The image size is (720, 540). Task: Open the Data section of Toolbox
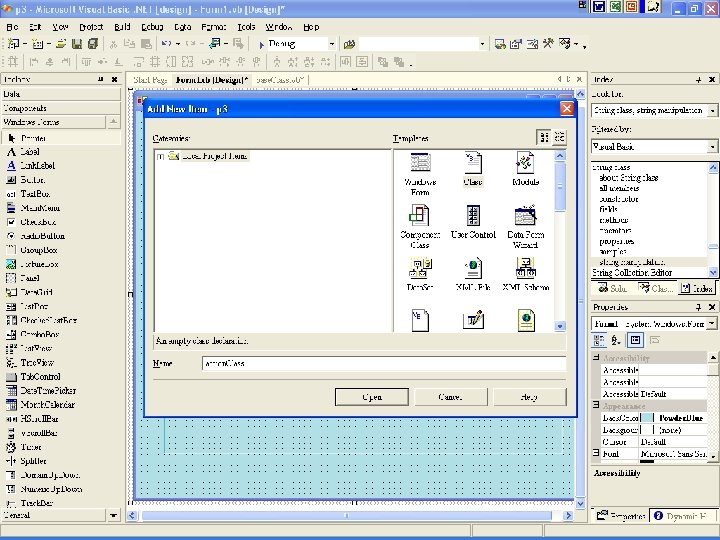(x=61, y=94)
